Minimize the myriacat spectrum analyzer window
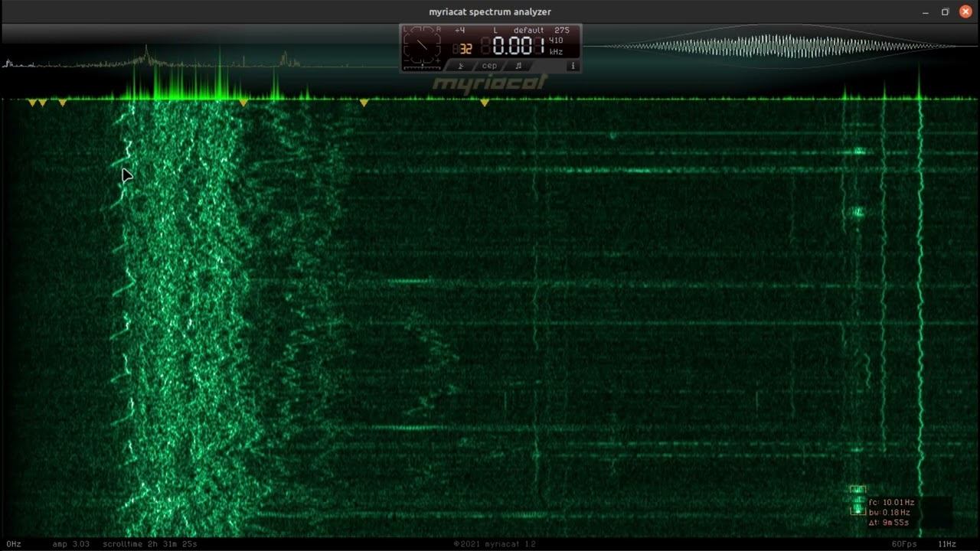 click(x=926, y=11)
